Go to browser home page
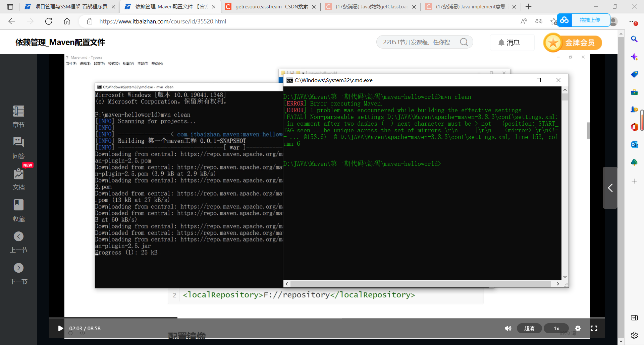This screenshot has height=345, width=644. pyautogui.click(x=67, y=21)
